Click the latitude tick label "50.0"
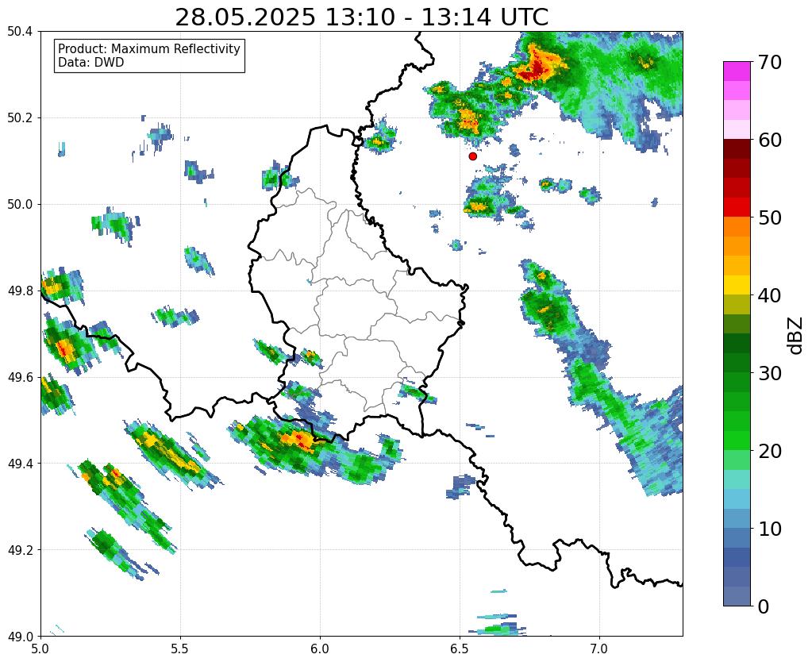 point(20,205)
